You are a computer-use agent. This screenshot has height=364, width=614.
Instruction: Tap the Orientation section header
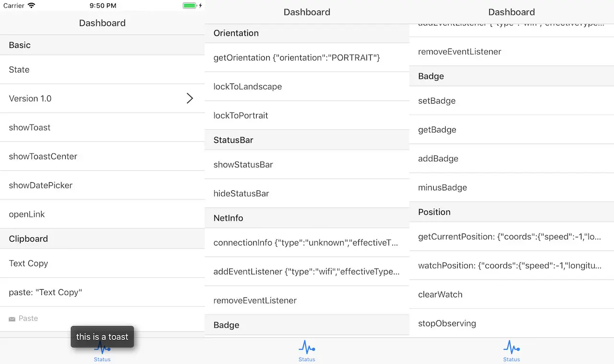coord(307,33)
